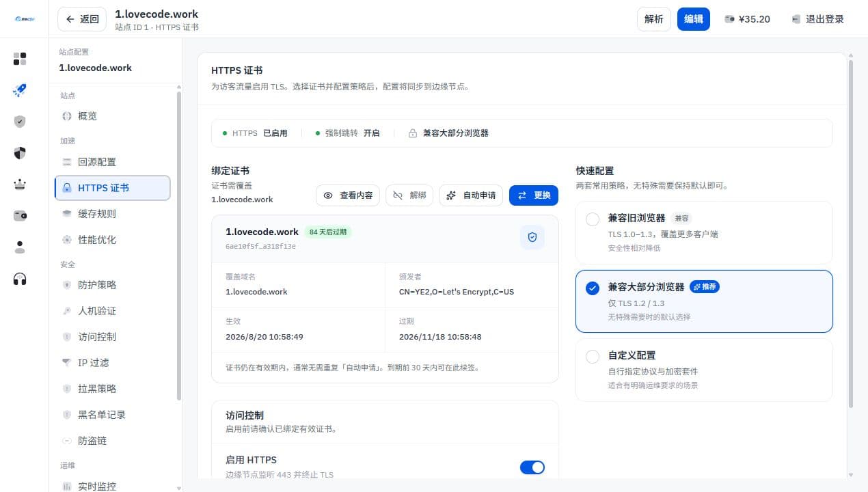Click the shield badge on certificate card

pyautogui.click(x=532, y=237)
